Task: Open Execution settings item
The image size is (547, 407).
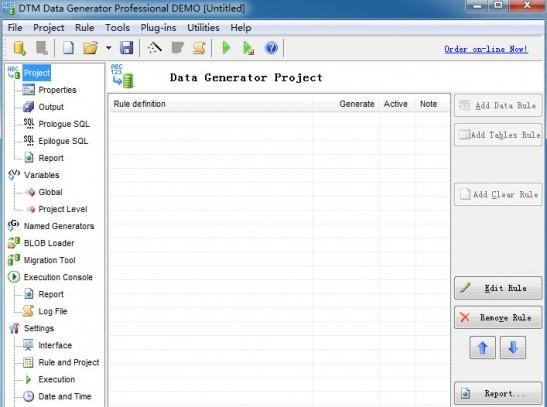Action: tap(57, 379)
